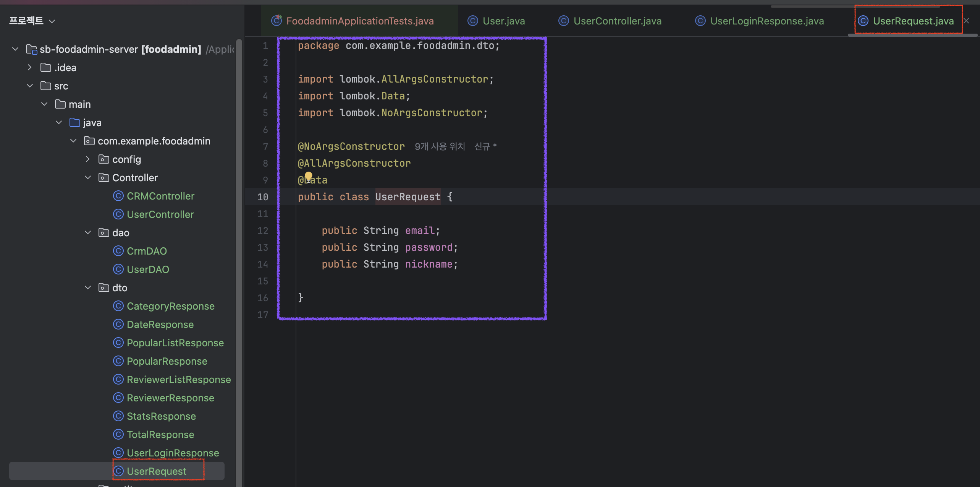This screenshot has width=980, height=487.
Task: Click the TotalResponse class icon
Action: tap(118, 434)
